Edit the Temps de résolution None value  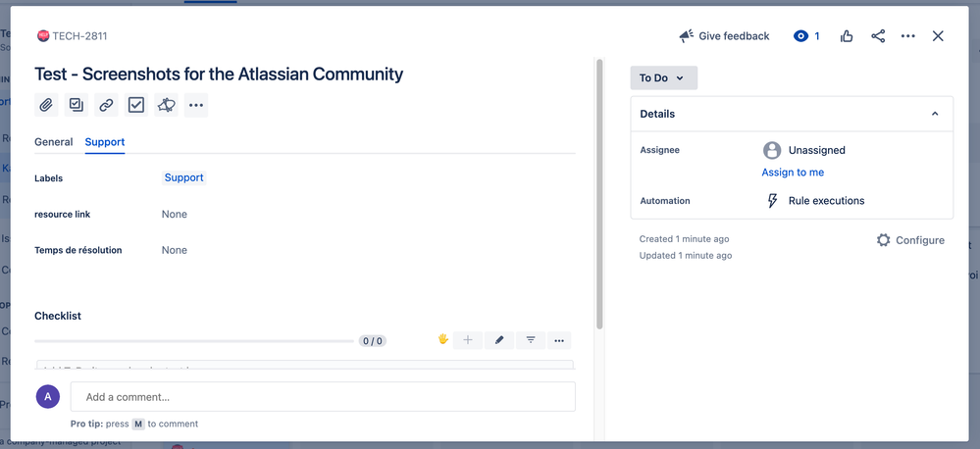(175, 250)
